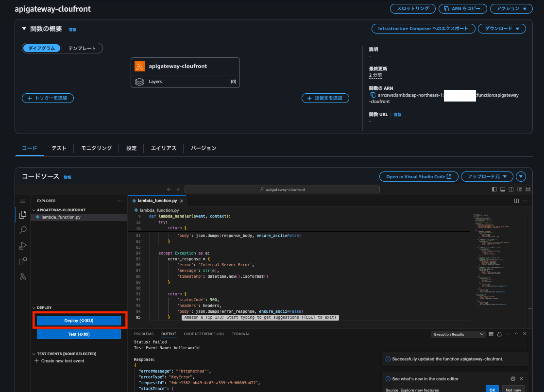Export to Infrastructure Composer button
Screen dimensions: 544x392
[423, 29]
